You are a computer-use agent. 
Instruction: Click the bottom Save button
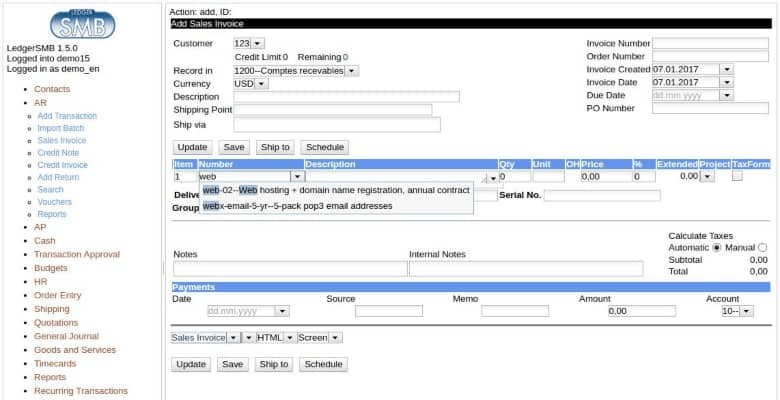coord(232,364)
